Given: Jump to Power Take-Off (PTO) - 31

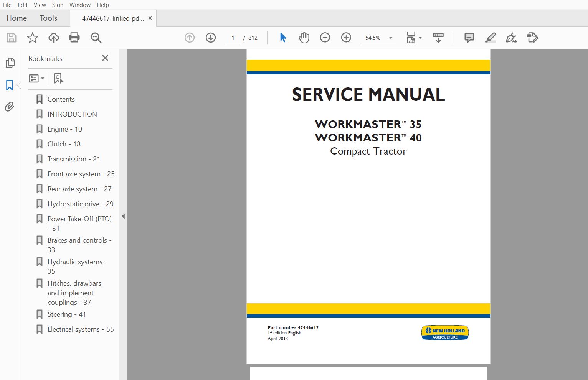Looking at the screenshot, I should [79, 223].
